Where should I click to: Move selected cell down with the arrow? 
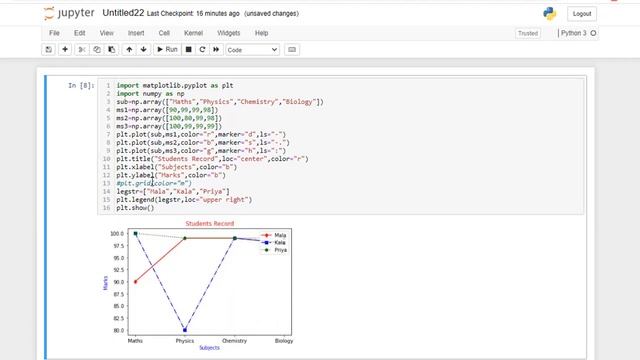144,50
